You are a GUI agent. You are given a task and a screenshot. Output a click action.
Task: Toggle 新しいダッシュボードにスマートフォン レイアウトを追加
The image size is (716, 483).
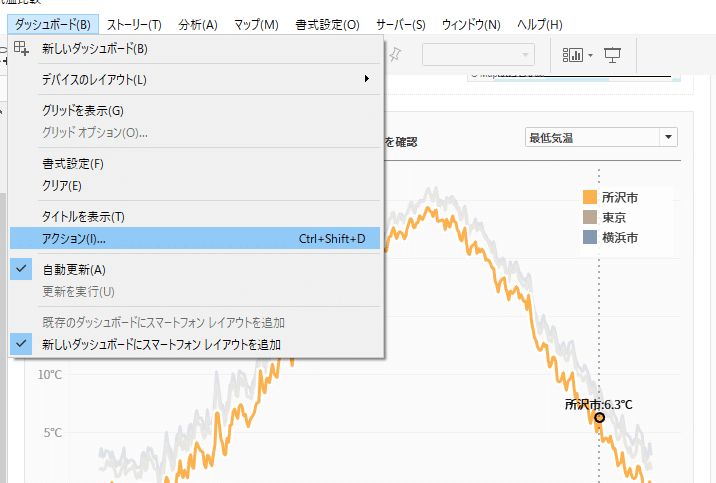(195, 344)
